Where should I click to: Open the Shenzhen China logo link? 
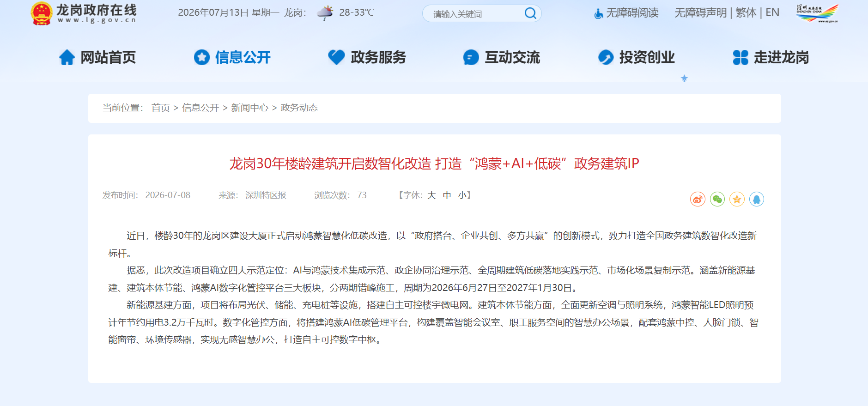(817, 13)
